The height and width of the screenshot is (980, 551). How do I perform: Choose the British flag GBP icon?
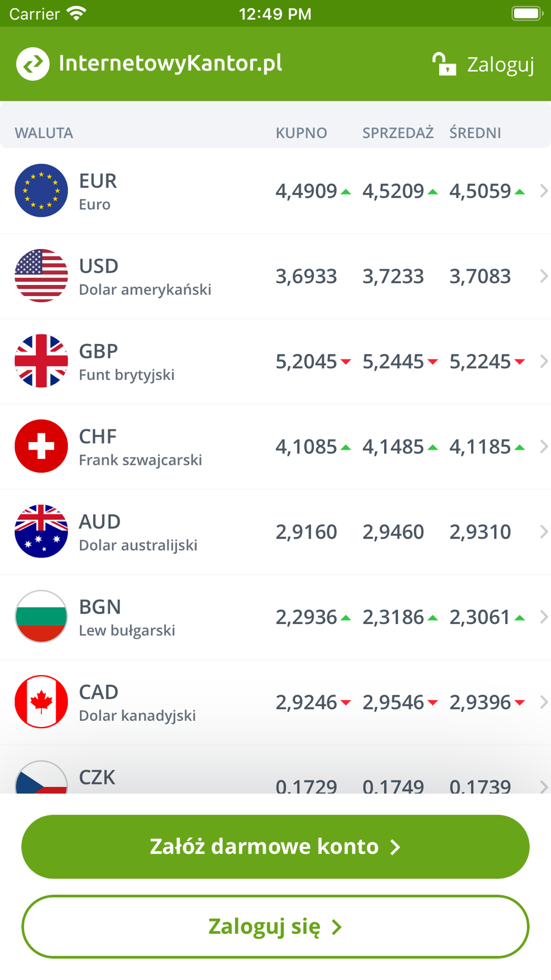pos(41,361)
